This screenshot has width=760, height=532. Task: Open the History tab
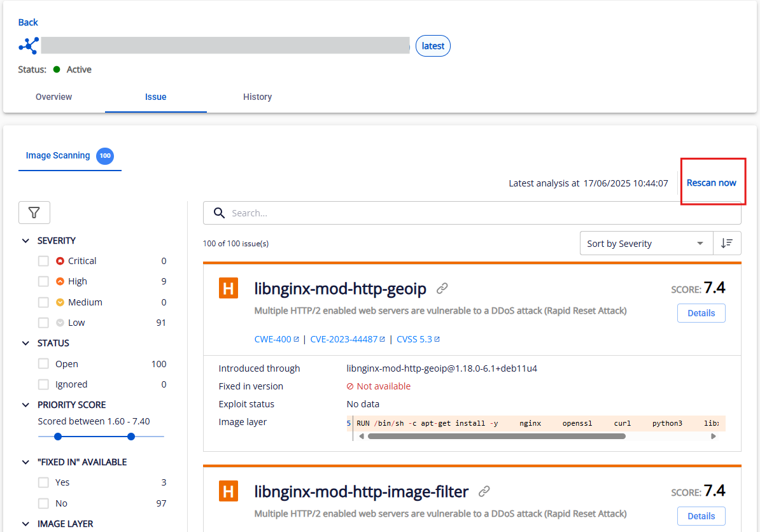[257, 97]
